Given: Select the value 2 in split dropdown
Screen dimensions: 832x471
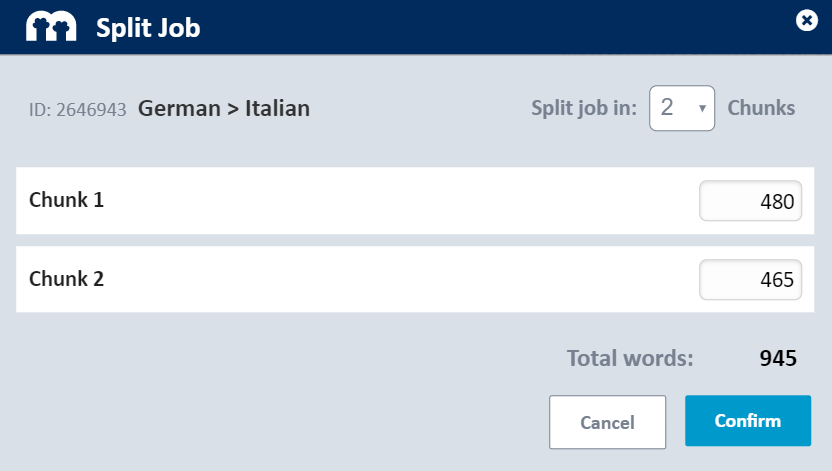Looking at the screenshot, I should point(667,108).
